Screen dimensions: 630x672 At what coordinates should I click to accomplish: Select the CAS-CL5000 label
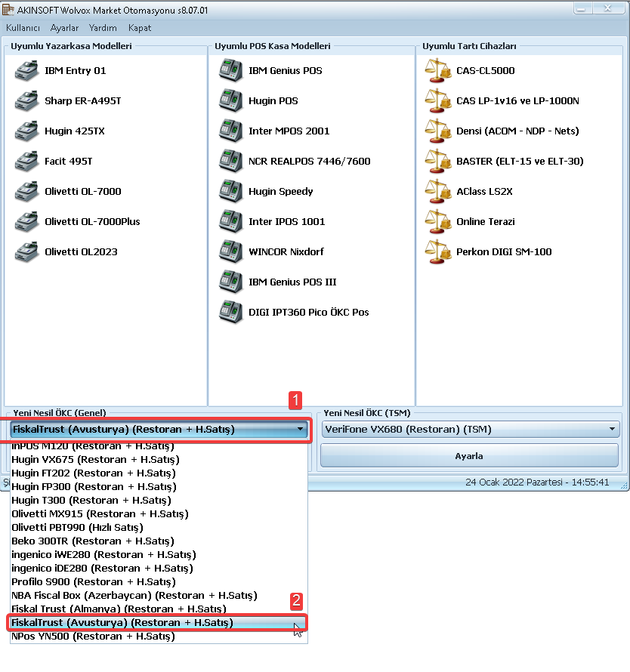(486, 71)
